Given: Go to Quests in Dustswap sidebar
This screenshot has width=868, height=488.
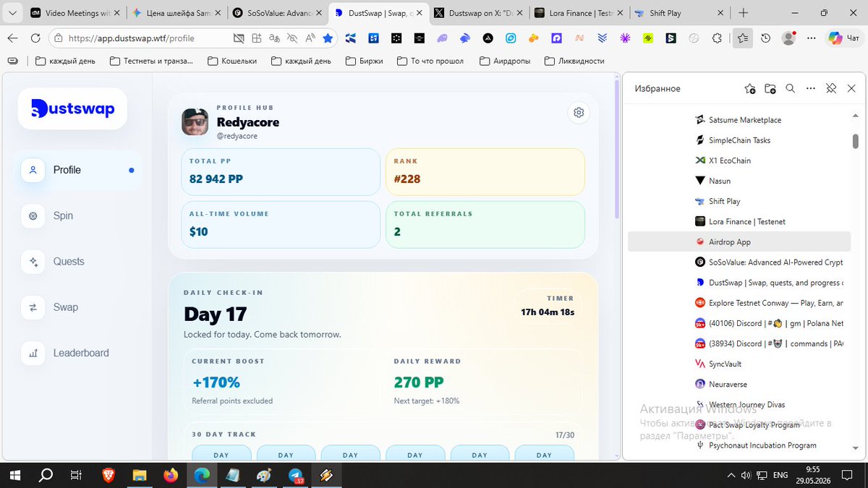Looking at the screenshot, I should coord(80,262).
